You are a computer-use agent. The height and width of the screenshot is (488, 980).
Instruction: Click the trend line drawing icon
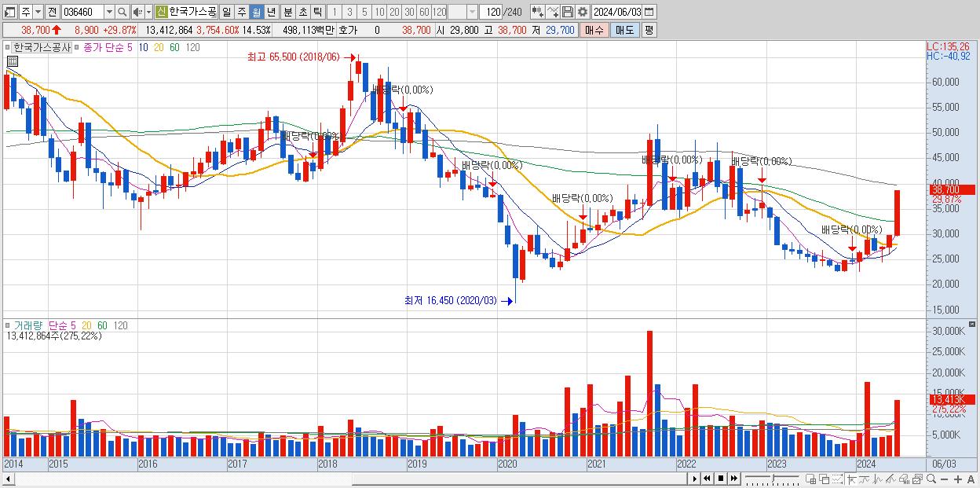pyautogui.click(x=891, y=479)
